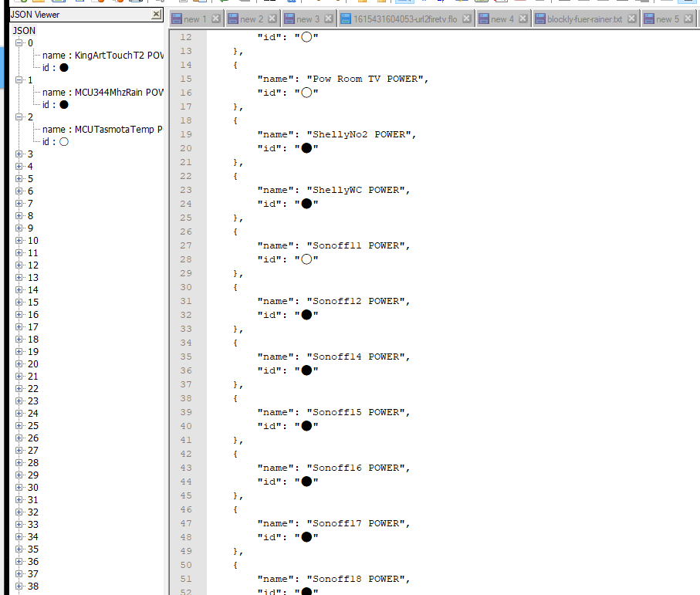Click the save-state icon on new 2 tab
Image resolution: width=700 pixels, height=595 pixels.
[x=233, y=19]
